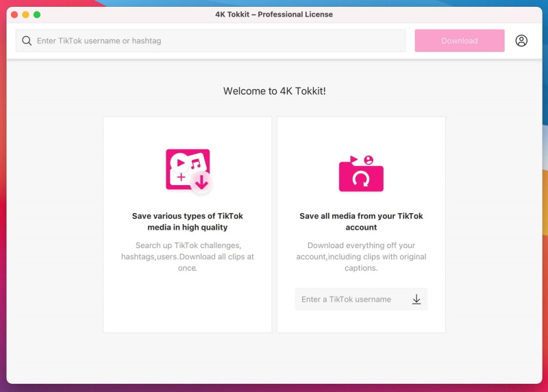
Task: Click 'Save various types of TikTok media' heading
Action: coord(187,222)
